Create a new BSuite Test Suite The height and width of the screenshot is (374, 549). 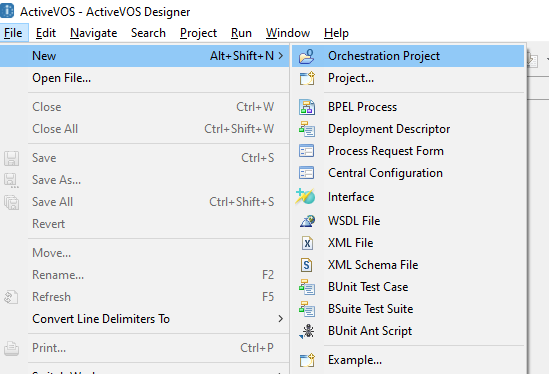(x=408, y=309)
